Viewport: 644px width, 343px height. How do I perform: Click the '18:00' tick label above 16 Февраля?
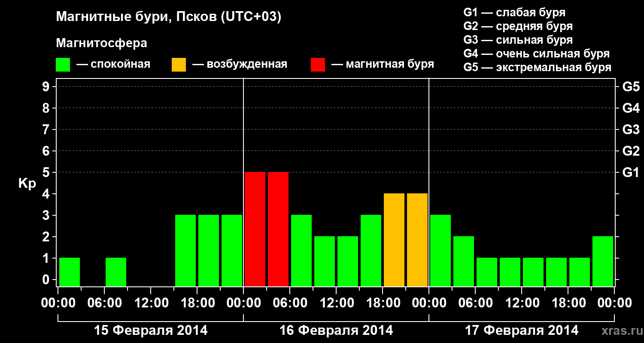(383, 303)
